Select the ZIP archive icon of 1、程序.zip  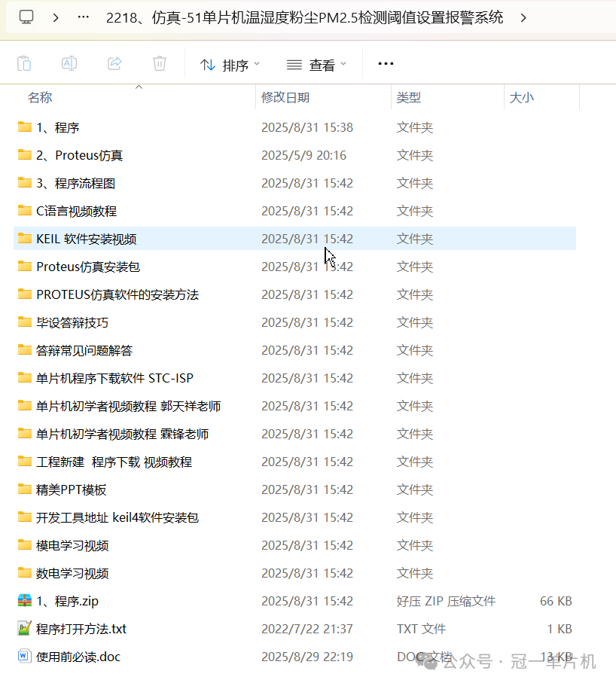point(25,601)
